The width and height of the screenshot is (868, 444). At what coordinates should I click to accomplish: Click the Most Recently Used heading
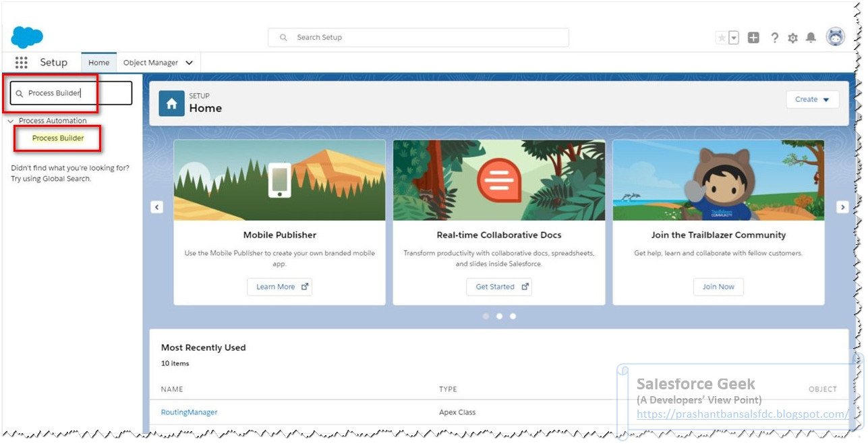click(203, 348)
